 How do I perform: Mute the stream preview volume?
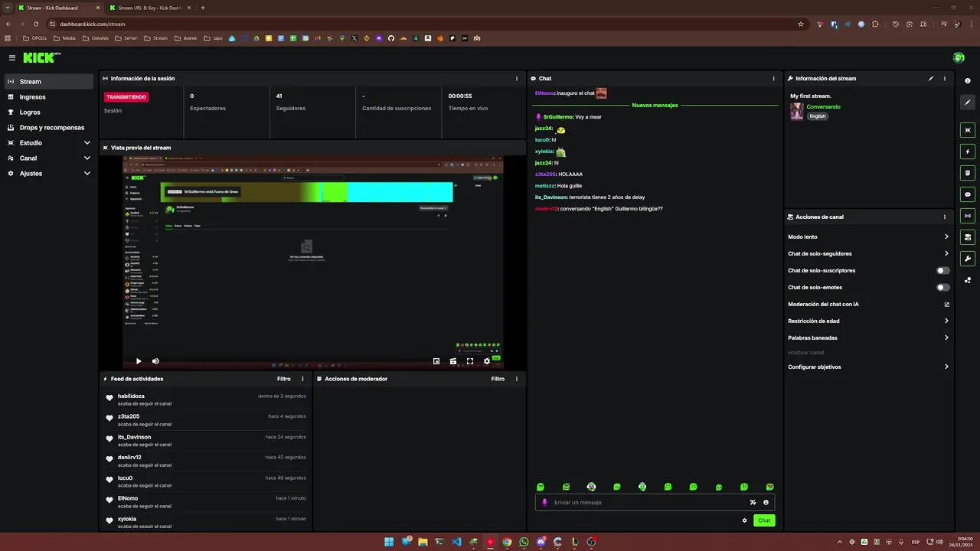155,361
